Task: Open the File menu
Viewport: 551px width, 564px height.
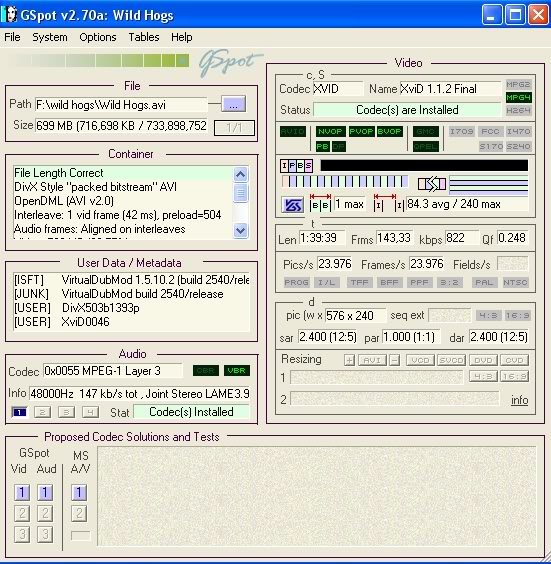Action: [x=12, y=37]
